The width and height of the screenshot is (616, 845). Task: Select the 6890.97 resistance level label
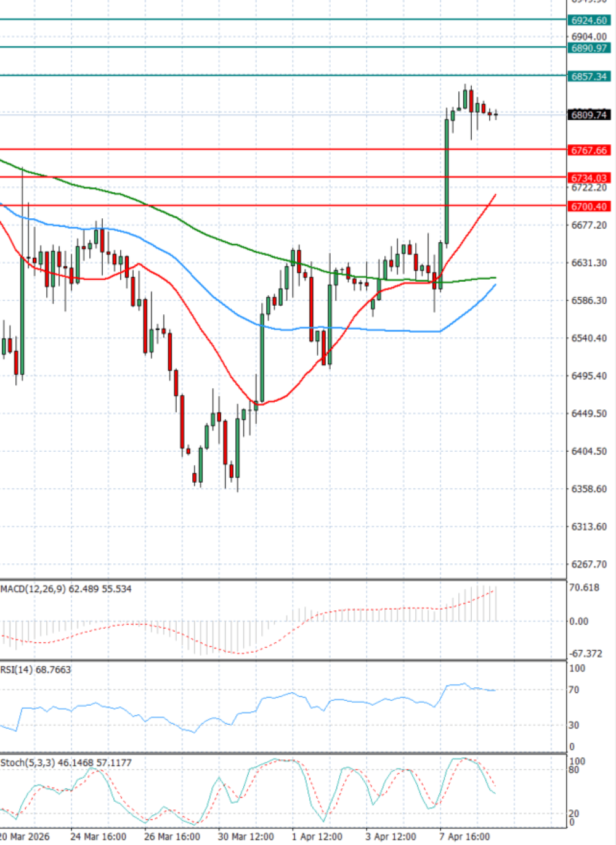tap(589, 48)
